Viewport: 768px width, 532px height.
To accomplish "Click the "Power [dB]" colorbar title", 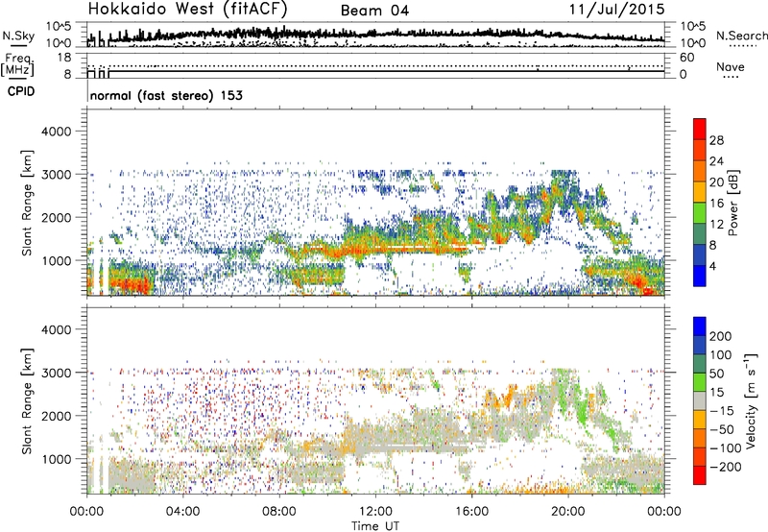I will (733, 203).
